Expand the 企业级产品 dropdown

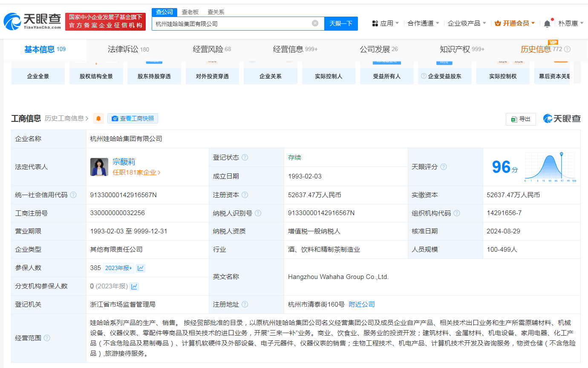[467, 23]
